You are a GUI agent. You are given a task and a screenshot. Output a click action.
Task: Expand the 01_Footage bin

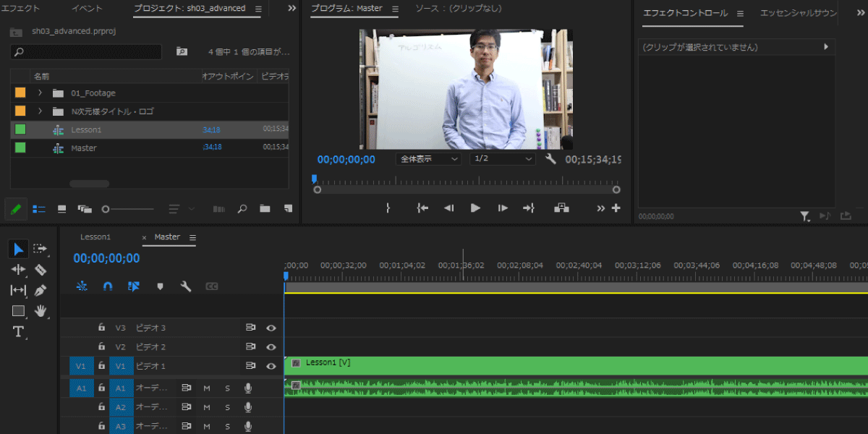41,93
